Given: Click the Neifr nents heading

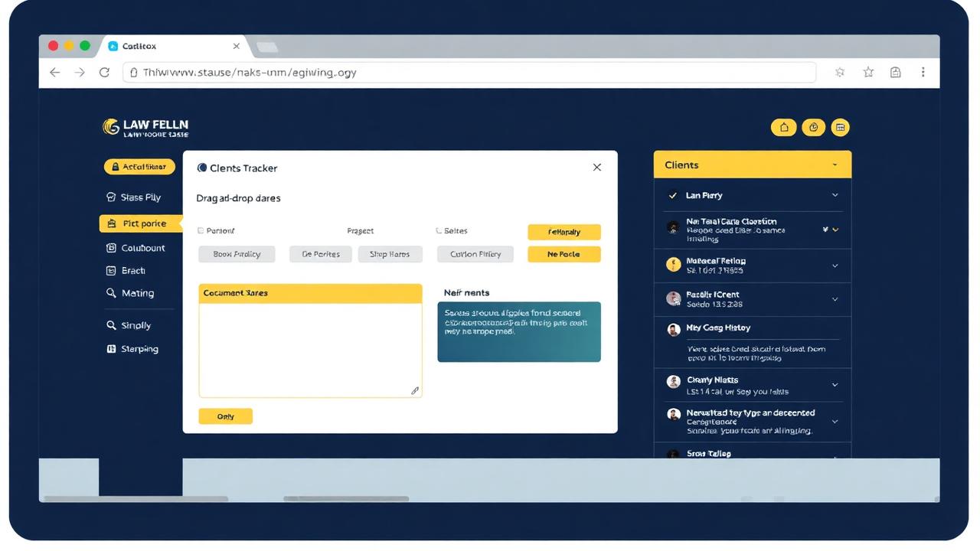Looking at the screenshot, I should click(x=466, y=293).
